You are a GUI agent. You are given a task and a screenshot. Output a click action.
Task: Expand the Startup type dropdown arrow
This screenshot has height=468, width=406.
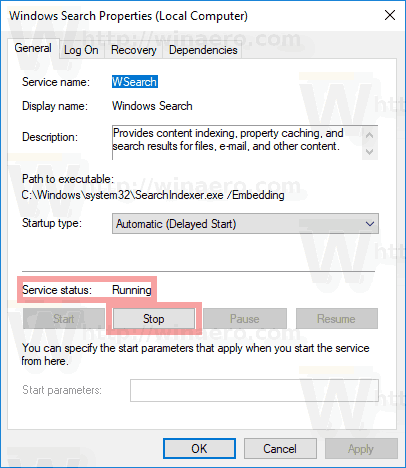point(370,224)
